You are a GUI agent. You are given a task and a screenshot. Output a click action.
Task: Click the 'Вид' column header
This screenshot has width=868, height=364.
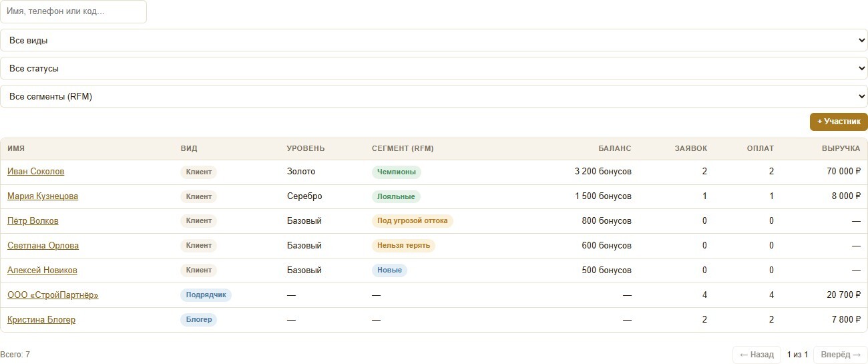[x=189, y=148]
